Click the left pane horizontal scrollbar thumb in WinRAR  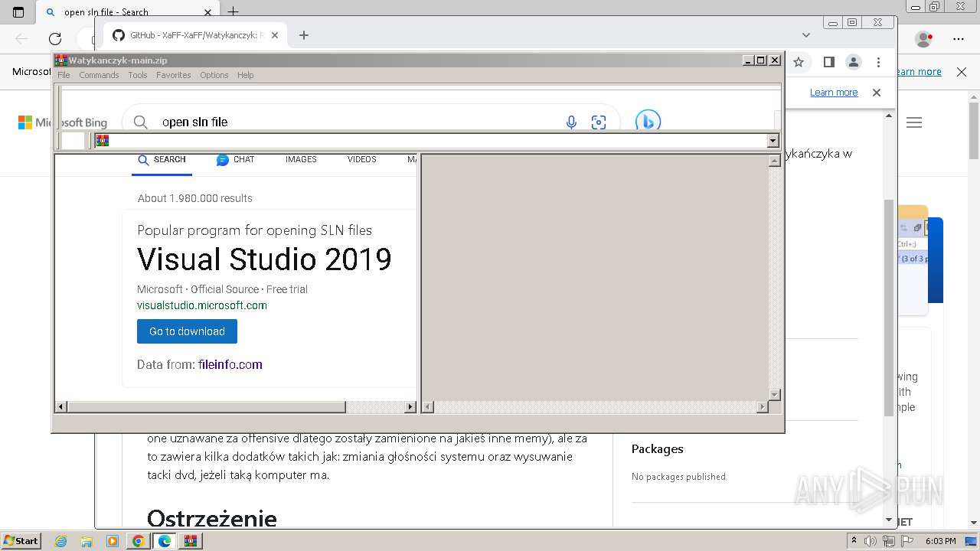point(207,407)
